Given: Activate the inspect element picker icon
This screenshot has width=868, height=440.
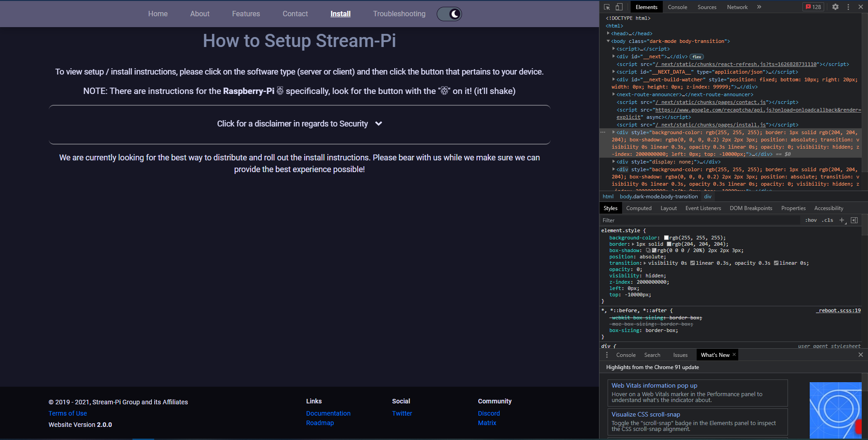Looking at the screenshot, I should click(x=607, y=7).
